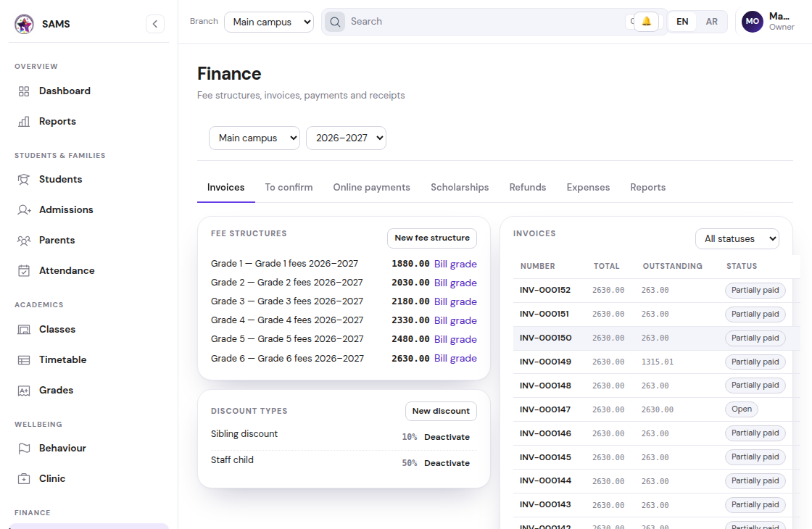Click the SAMS star logo
Screen dimensions: 812x529
24,24
